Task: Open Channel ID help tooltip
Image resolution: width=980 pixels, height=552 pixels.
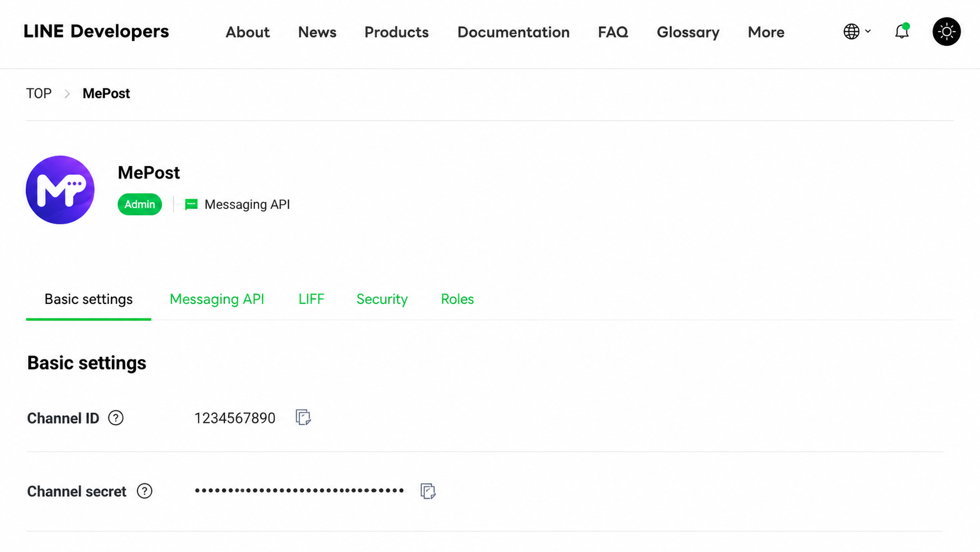Action: click(116, 418)
